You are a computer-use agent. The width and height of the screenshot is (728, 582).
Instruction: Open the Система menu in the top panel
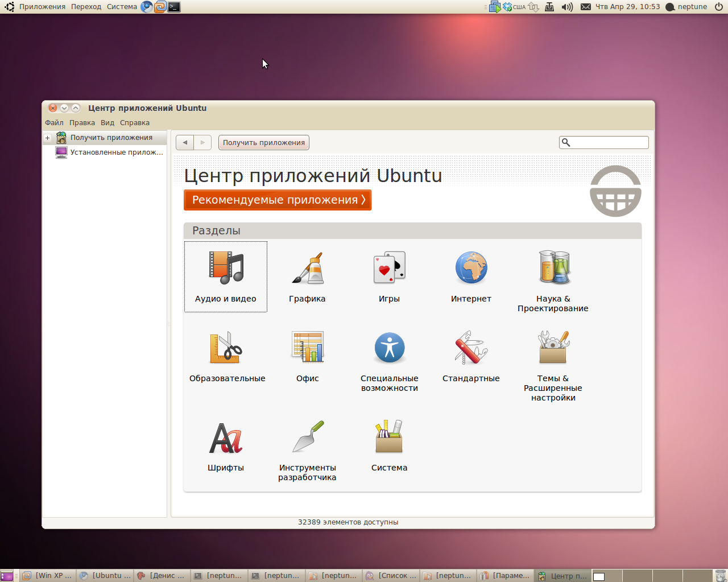[x=122, y=7]
